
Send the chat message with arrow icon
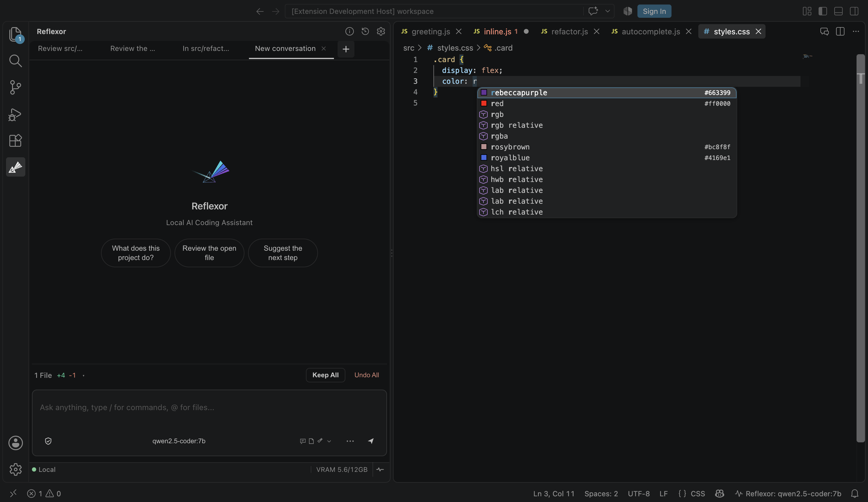tap(371, 441)
